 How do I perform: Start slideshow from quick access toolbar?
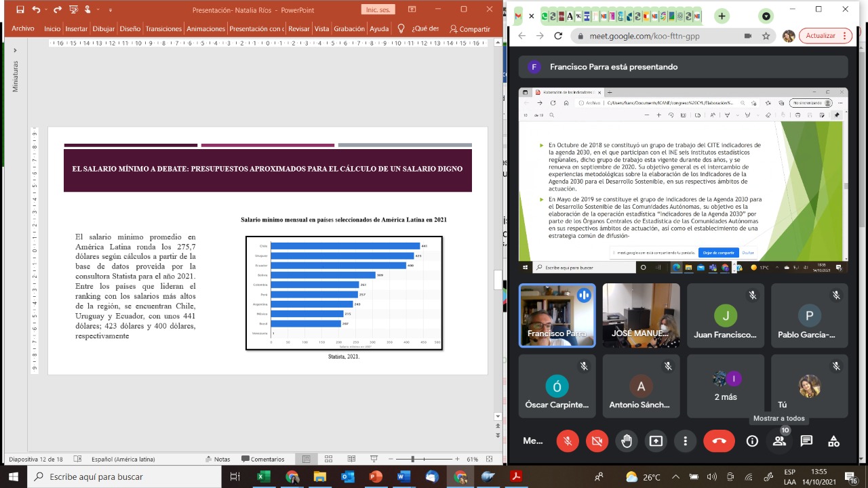pyautogui.click(x=73, y=9)
